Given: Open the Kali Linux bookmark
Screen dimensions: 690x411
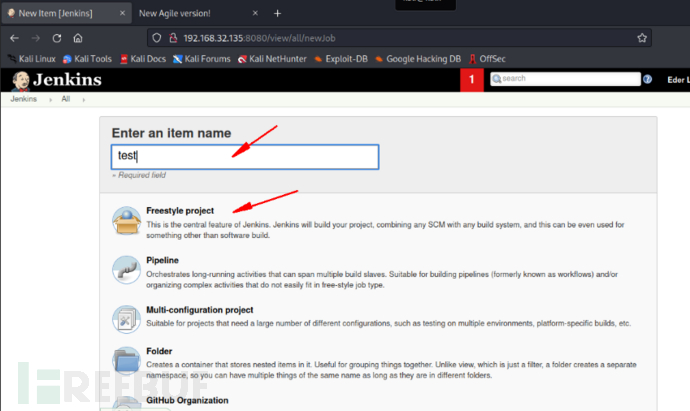Looking at the screenshot, I should [32, 59].
